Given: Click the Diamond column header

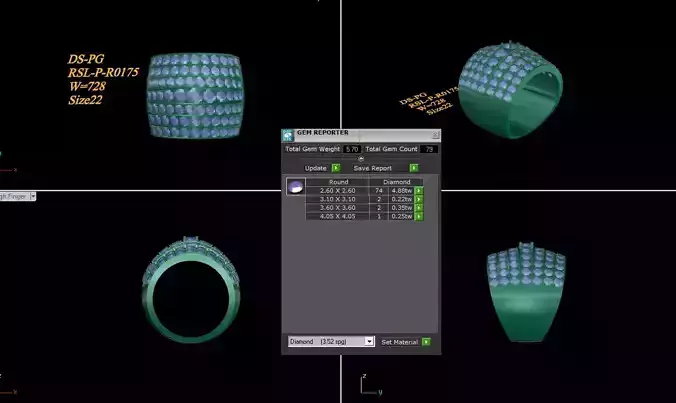Looking at the screenshot, I should pos(396,182).
